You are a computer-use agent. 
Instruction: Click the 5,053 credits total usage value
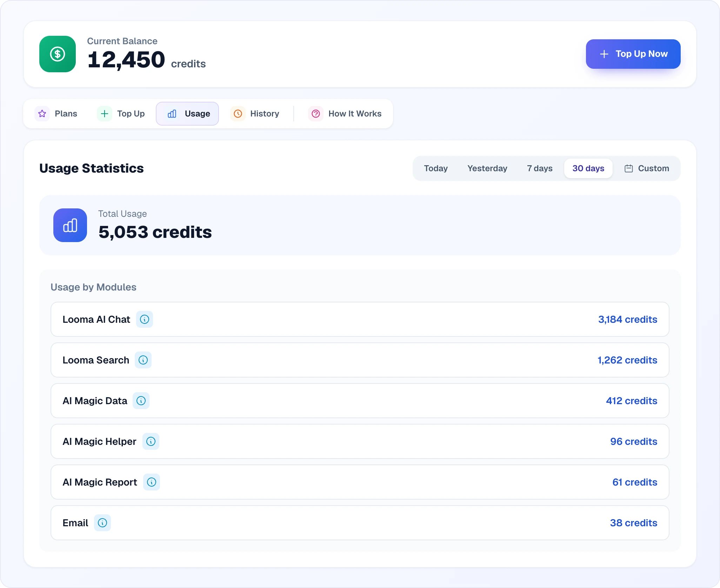[155, 232]
